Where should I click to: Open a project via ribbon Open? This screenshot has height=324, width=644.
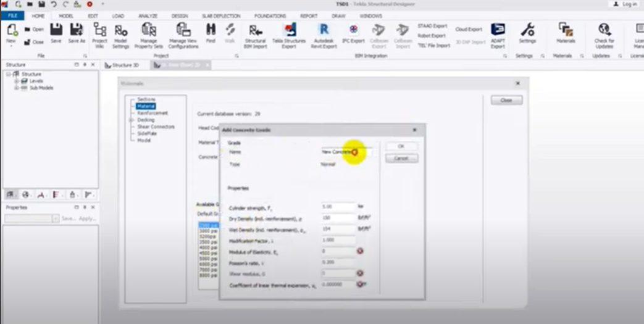click(x=34, y=30)
